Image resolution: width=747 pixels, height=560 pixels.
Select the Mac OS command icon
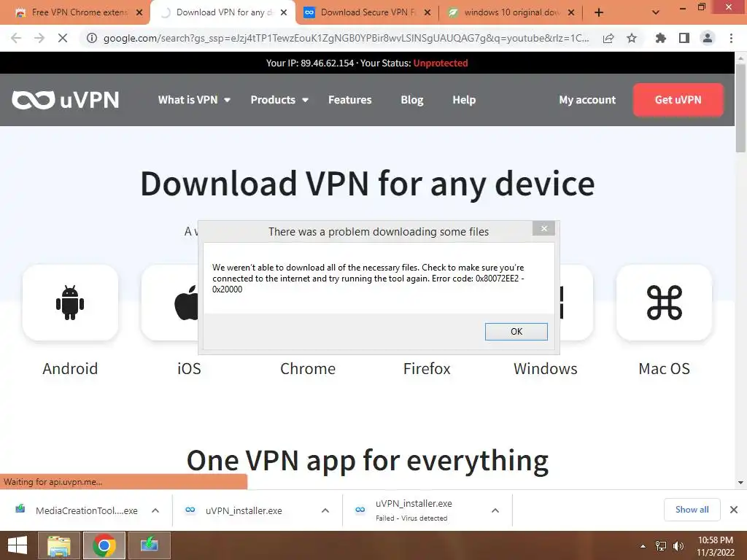664,303
